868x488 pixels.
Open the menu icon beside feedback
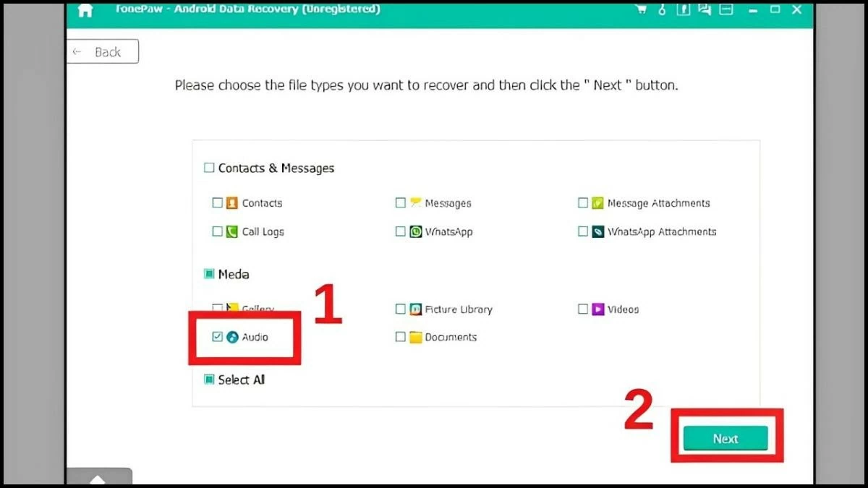pyautogui.click(x=724, y=9)
